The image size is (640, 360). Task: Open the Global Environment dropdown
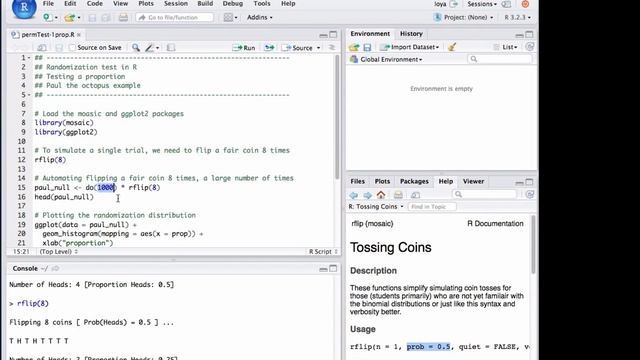[x=391, y=59]
